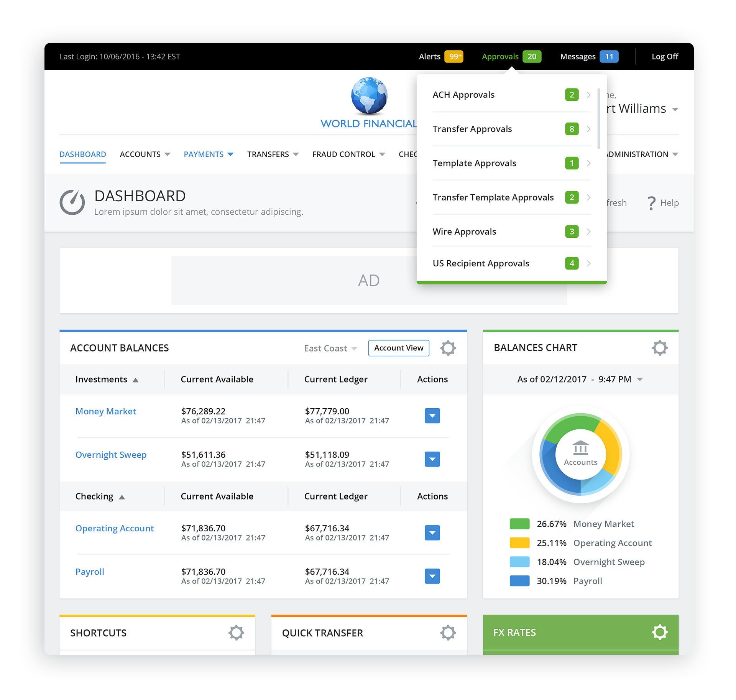Click the Help question mark icon

[x=651, y=203]
